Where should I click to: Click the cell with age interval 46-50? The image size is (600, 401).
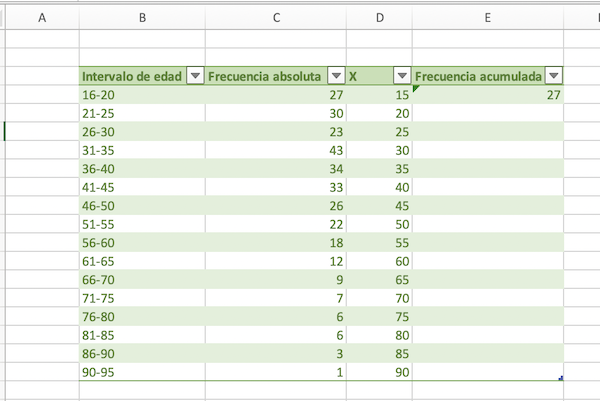(141, 206)
